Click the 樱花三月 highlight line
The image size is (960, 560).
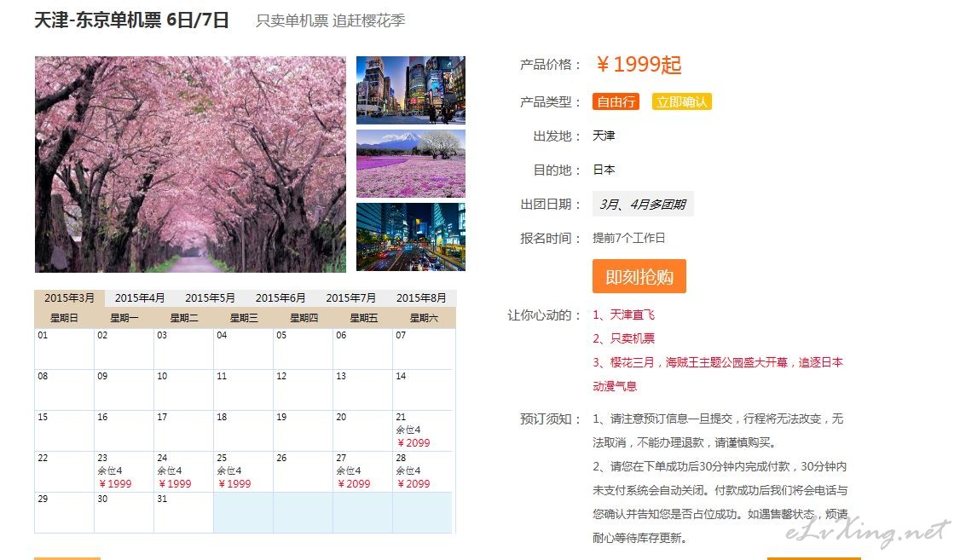click(718, 374)
